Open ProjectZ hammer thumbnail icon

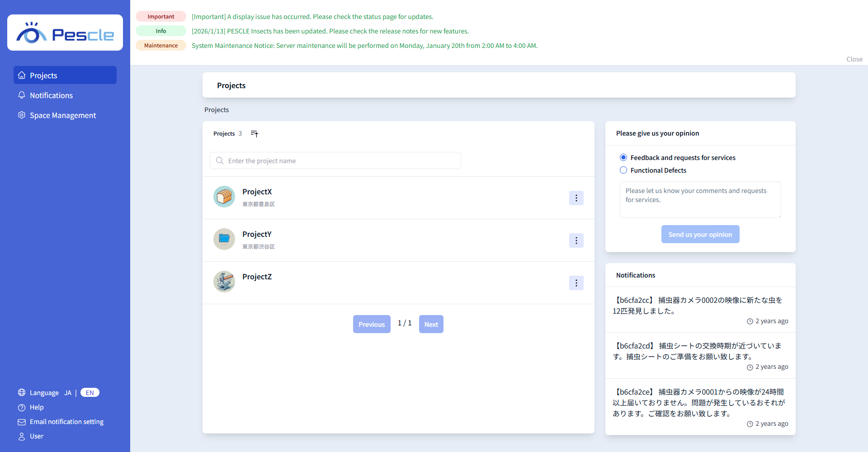click(x=224, y=282)
